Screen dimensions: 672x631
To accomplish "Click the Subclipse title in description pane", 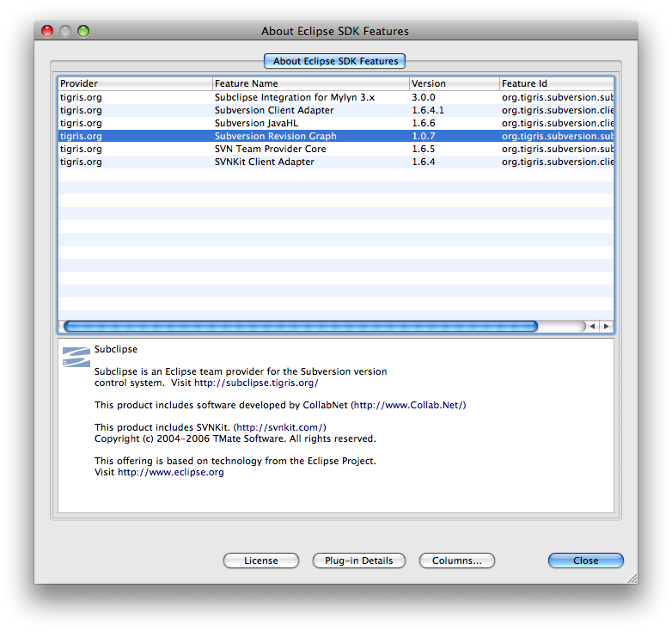I will 116,349.
